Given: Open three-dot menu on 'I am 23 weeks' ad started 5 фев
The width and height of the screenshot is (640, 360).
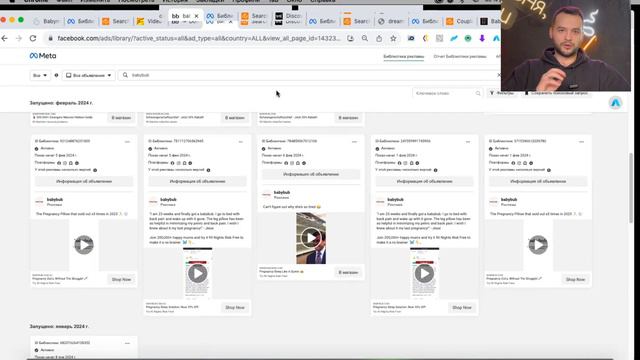Looking at the screenshot, I should 241,142.
